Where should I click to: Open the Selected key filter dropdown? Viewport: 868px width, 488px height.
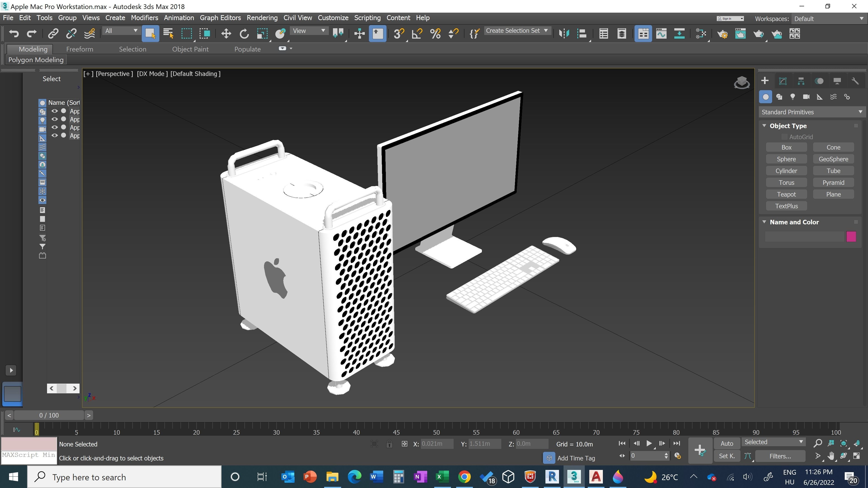tap(774, 442)
